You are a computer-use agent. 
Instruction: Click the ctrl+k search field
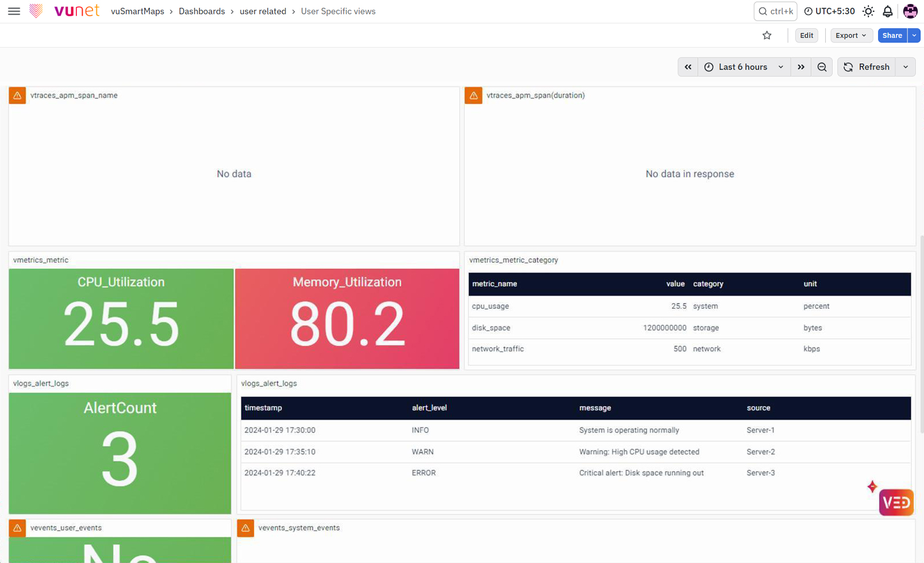coord(775,11)
